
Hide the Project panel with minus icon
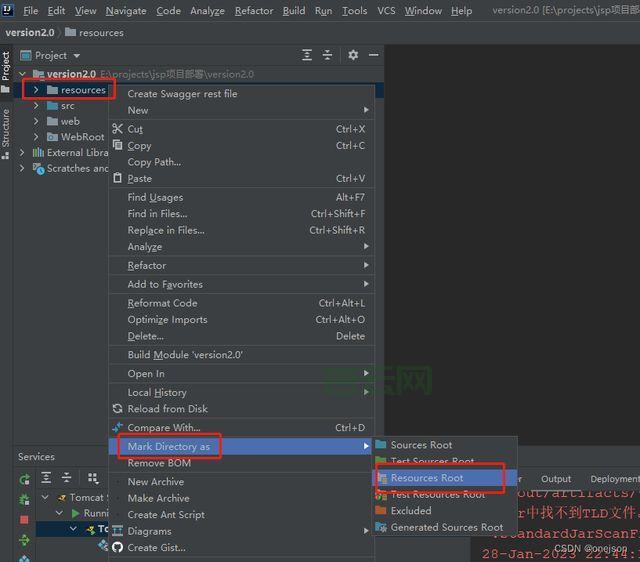374,55
